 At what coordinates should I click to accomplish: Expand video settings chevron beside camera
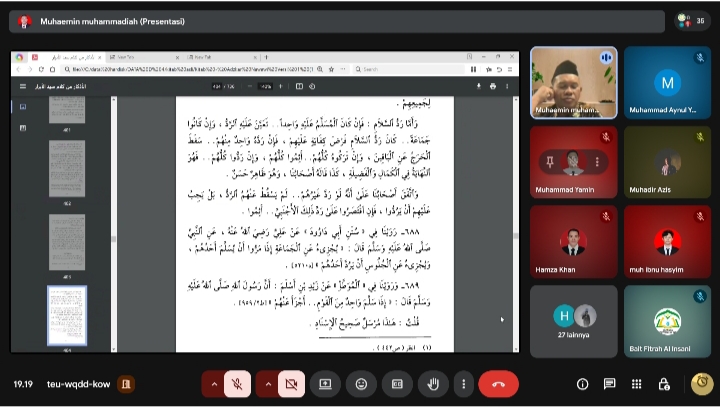pos(268,384)
